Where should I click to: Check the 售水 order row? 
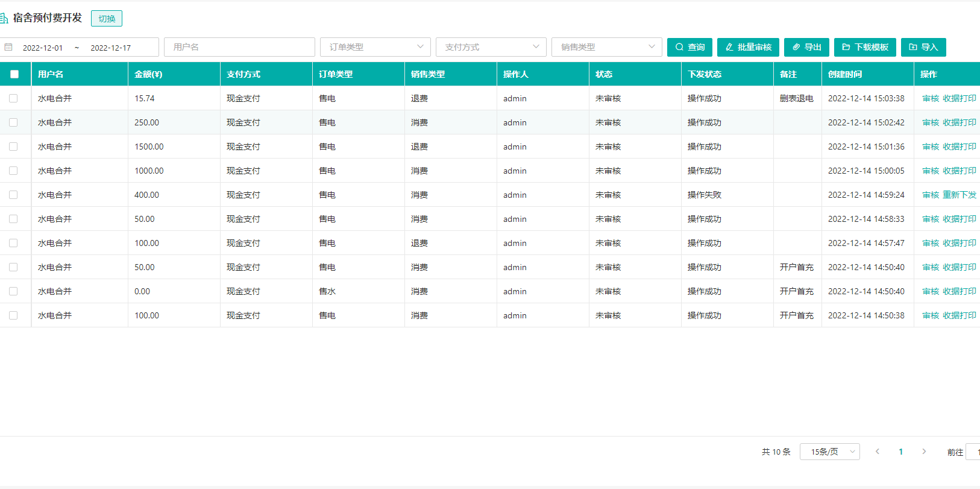(x=13, y=291)
